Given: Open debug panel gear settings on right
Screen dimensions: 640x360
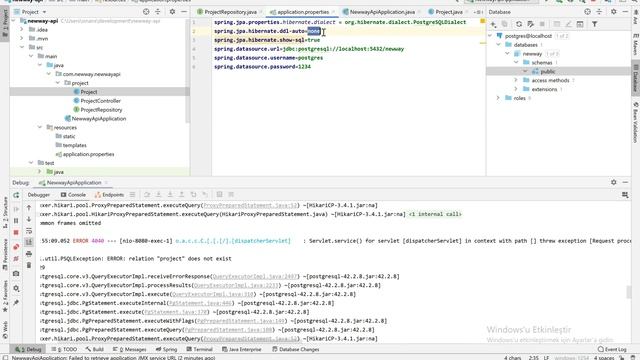Looking at the screenshot, I should point(613,182).
